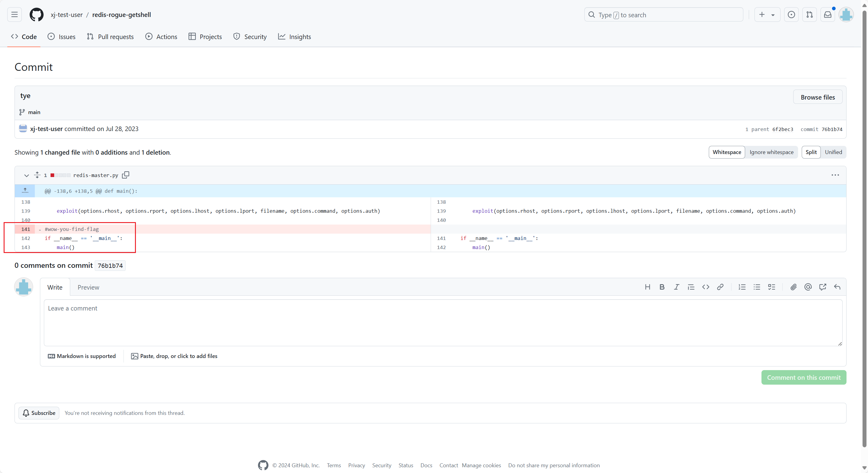This screenshot has height=473, width=868.
Task: Collapse the redis-master.py diff chevron
Action: coord(26,175)
